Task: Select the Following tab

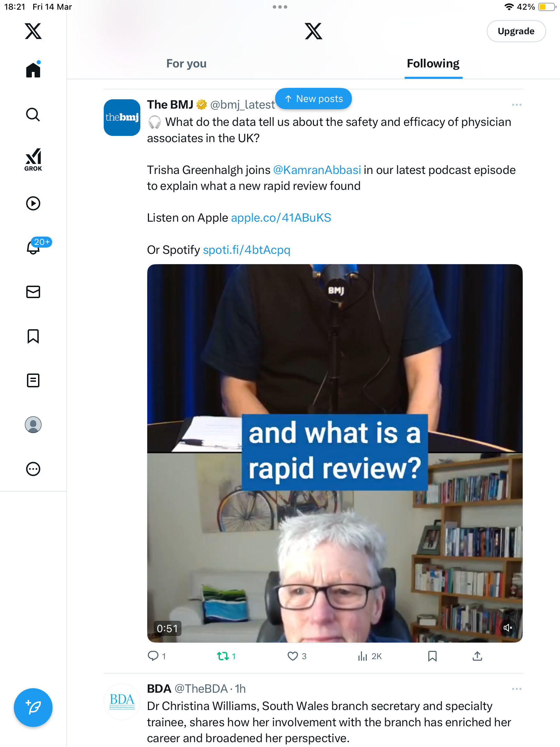Action: click(433, 64)
